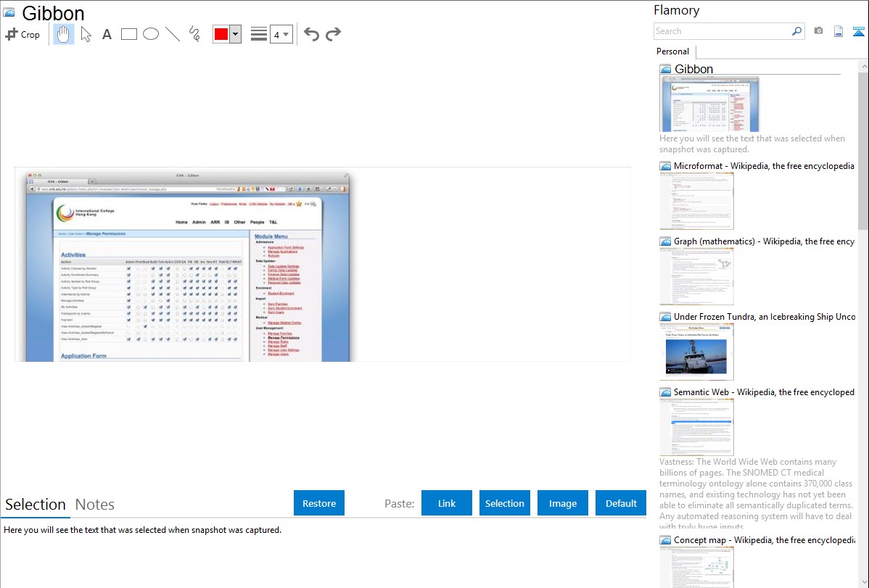
Task: Open the Under Frozen Tundra ship thumbnail
Action: [696, 352]
